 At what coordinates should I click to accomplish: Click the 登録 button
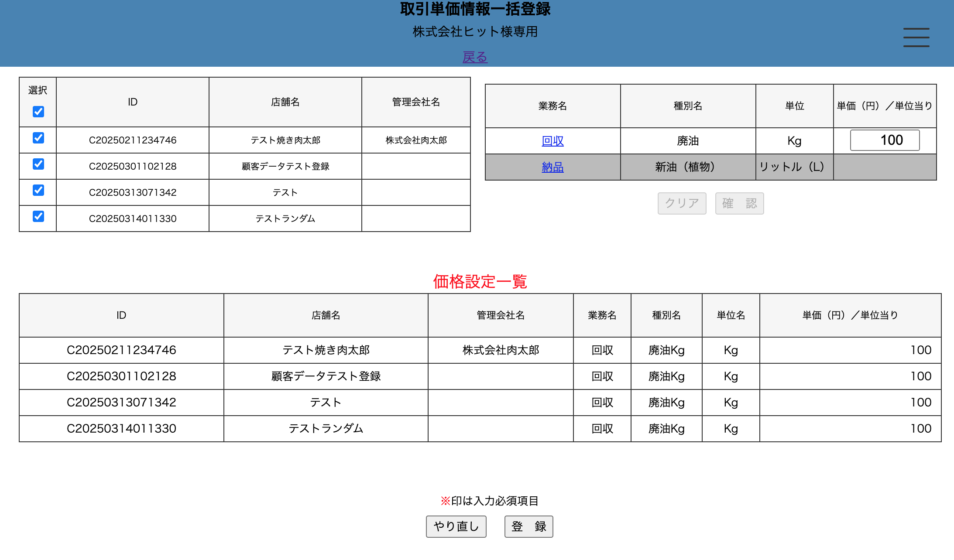528,526
